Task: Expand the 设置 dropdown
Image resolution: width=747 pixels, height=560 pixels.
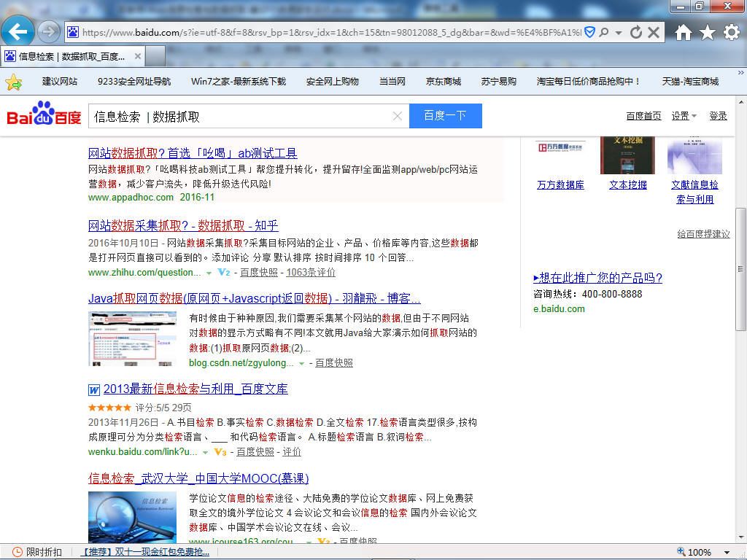Action: tap(684, 116)
